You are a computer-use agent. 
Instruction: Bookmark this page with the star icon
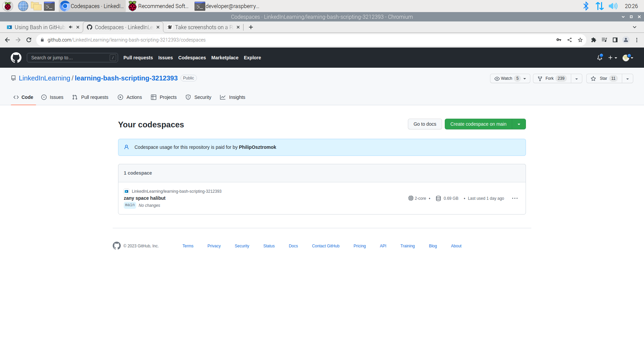click(x=580, y=40)
